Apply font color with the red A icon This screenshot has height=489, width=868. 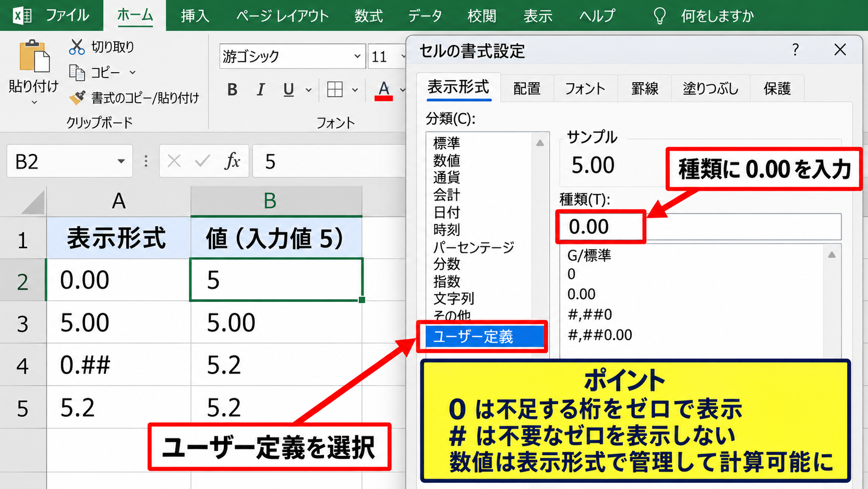pyautogui.click(x=384, y=90)
